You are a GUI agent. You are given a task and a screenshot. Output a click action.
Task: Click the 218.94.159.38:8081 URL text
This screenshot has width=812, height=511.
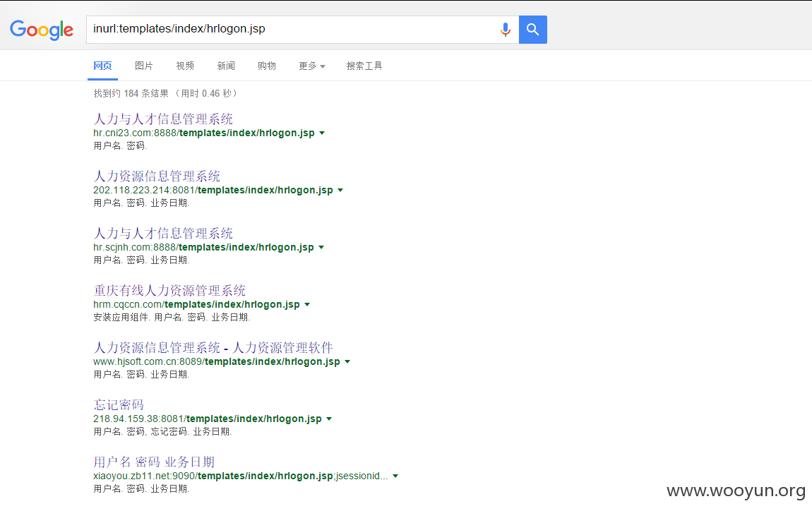pos(207,419)
